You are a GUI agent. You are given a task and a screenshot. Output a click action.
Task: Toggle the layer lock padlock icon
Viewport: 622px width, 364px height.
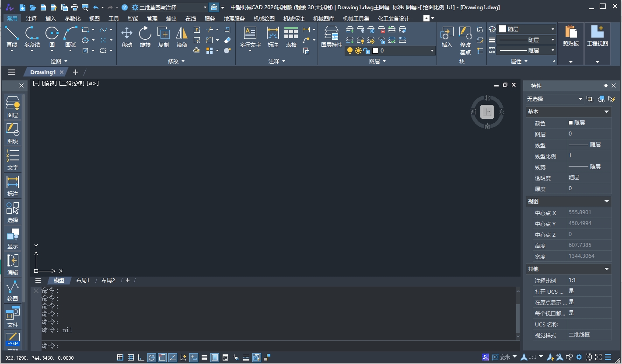tap(367, 51)
